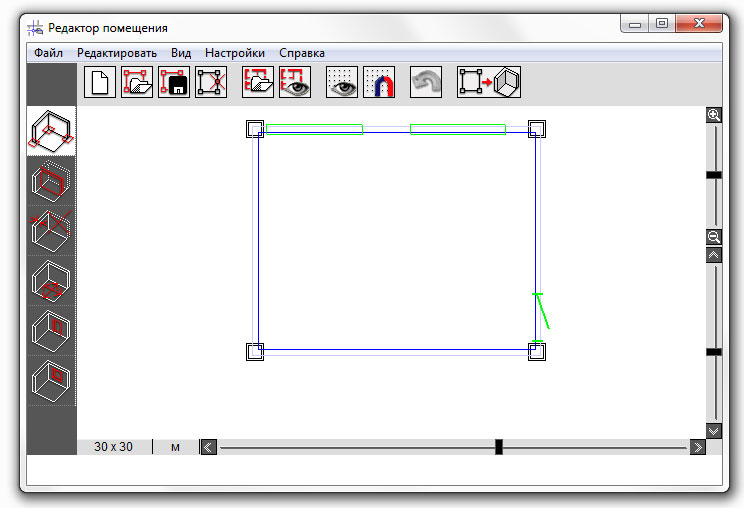Select the left green window on the top wall
The height and width of the screenshot is (508, 744).
[315, 129]
